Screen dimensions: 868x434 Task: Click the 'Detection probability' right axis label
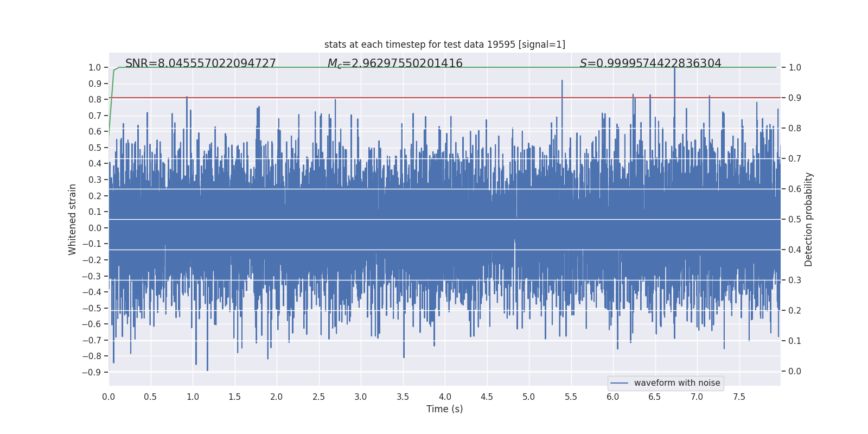[x=809, y=219]
